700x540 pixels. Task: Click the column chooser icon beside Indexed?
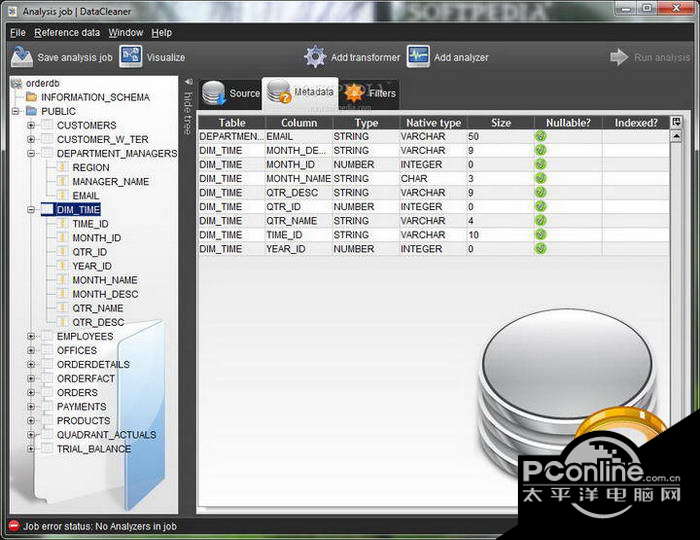[676, 122]
